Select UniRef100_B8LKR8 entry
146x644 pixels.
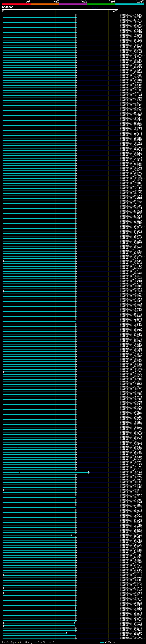click(x=131, y=60)
